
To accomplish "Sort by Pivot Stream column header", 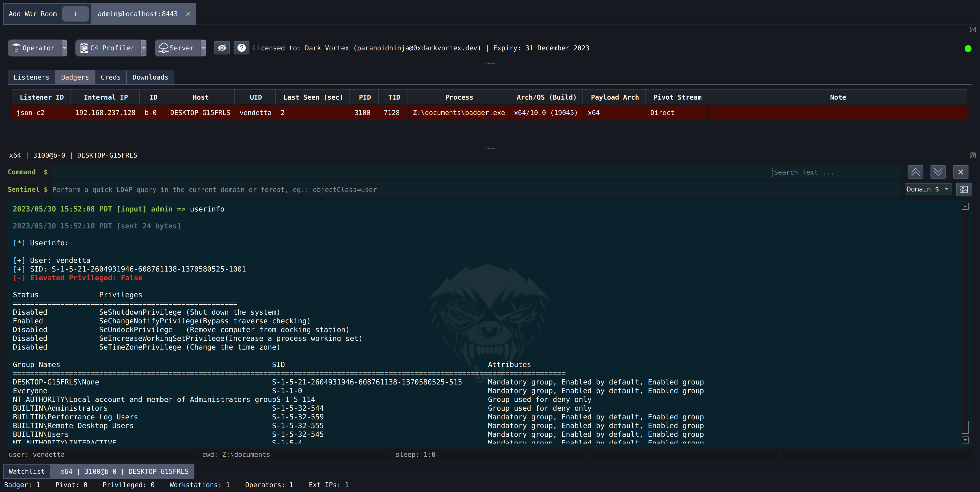I will coord(677,98).
